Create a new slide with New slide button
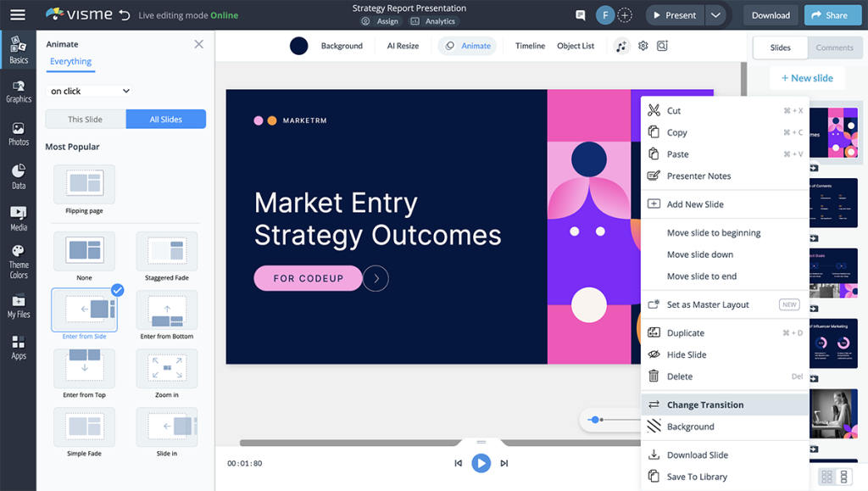The image size is (868, 491). (x=806, y=77)
